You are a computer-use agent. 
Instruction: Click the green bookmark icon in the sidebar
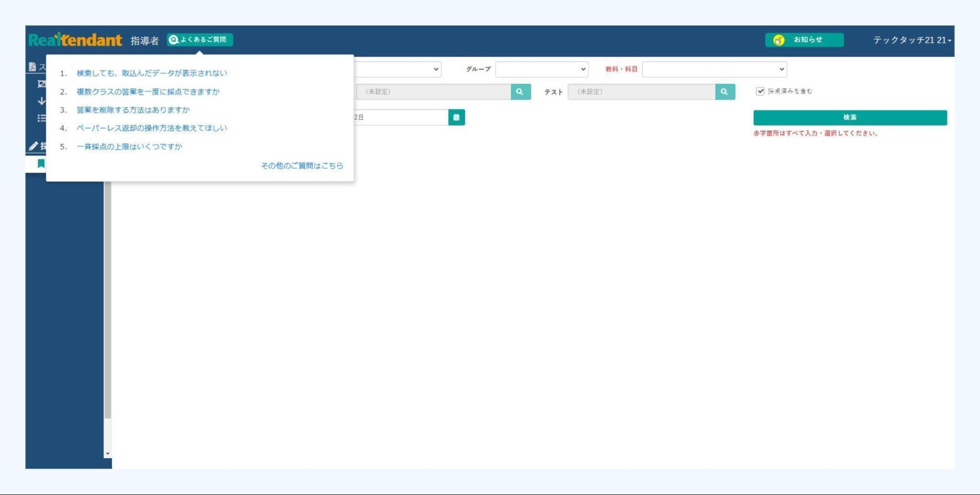[41, 163]
